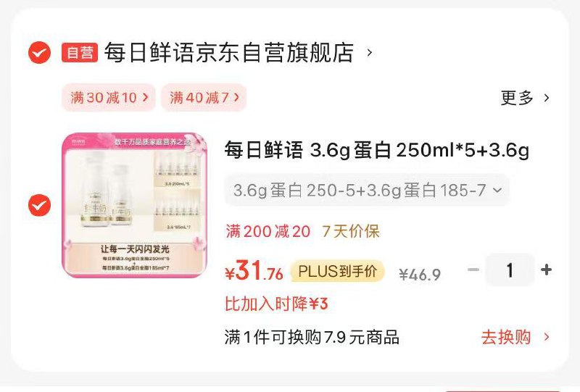This screenshot has width=580, height=392.
Task: Open product title 每日鲜语 3.6g蛋白
Action: [376, 150]
